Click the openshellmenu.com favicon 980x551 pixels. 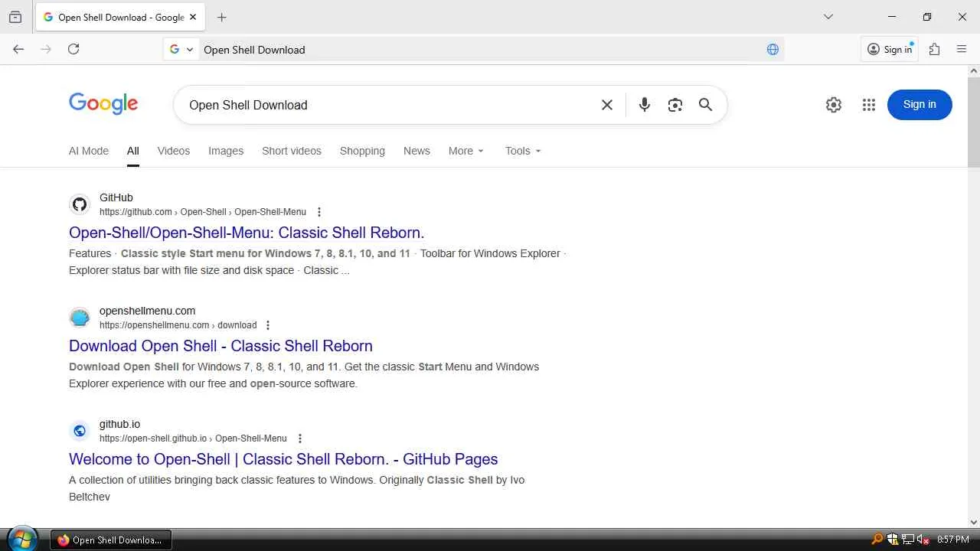pyautogui.click(x=80, y=318)
